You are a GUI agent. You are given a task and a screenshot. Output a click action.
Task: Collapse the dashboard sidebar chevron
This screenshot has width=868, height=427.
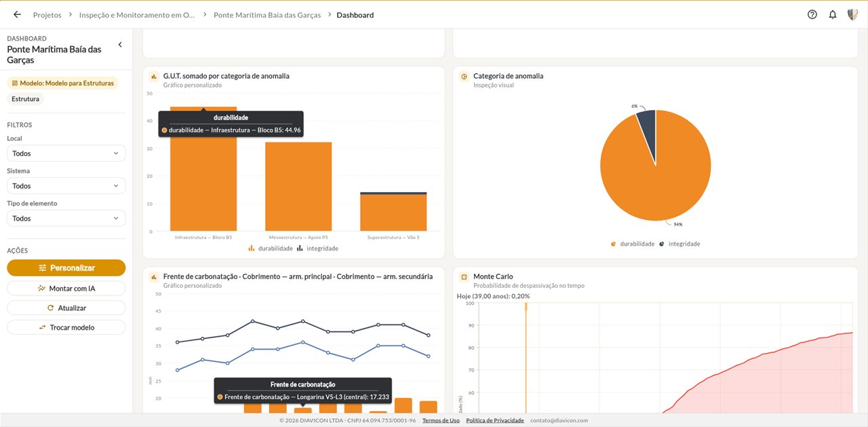tap(120, 45)
